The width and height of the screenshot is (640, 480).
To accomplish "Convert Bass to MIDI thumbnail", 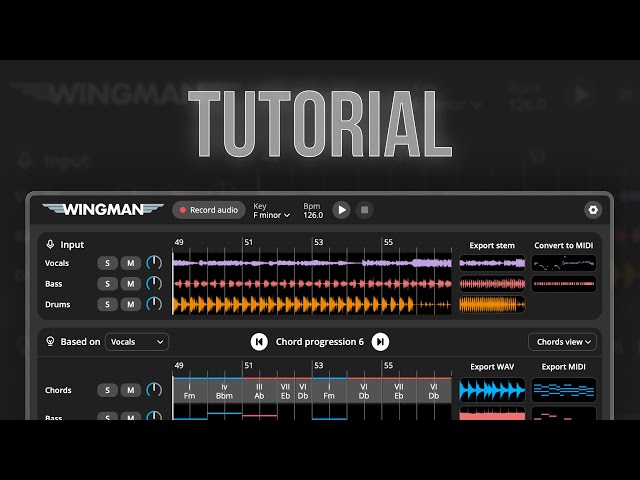I will tap(564, 284).
